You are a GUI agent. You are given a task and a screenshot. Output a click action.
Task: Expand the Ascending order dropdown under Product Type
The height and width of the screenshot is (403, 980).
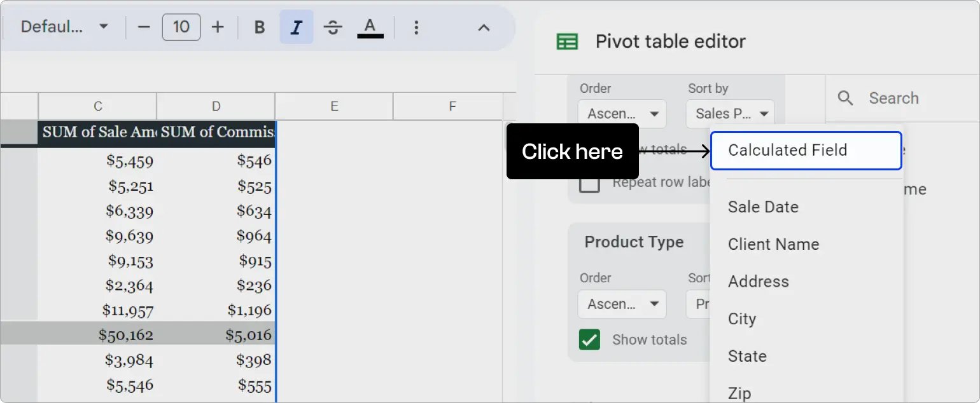coord(622,304)
